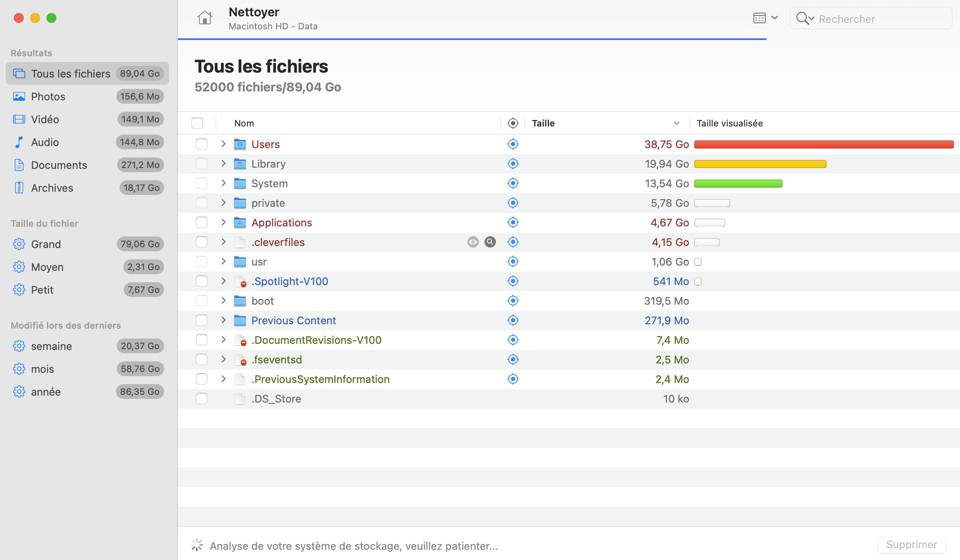Open the view mode grid icon
This screenshot has width=960, height=560.
[x=759, y=18]
